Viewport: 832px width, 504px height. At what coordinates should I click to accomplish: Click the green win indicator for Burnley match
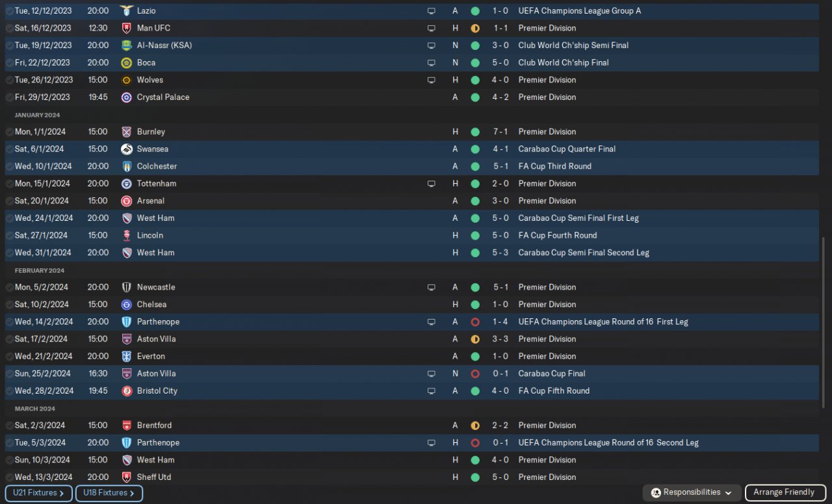pyautogui.click(x=475, y=132)
